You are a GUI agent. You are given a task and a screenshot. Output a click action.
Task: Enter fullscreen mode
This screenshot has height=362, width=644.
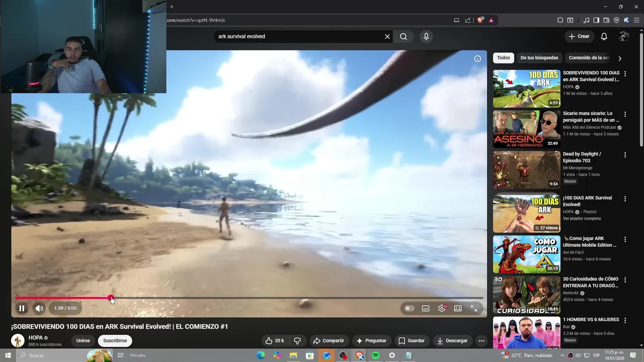474,308
